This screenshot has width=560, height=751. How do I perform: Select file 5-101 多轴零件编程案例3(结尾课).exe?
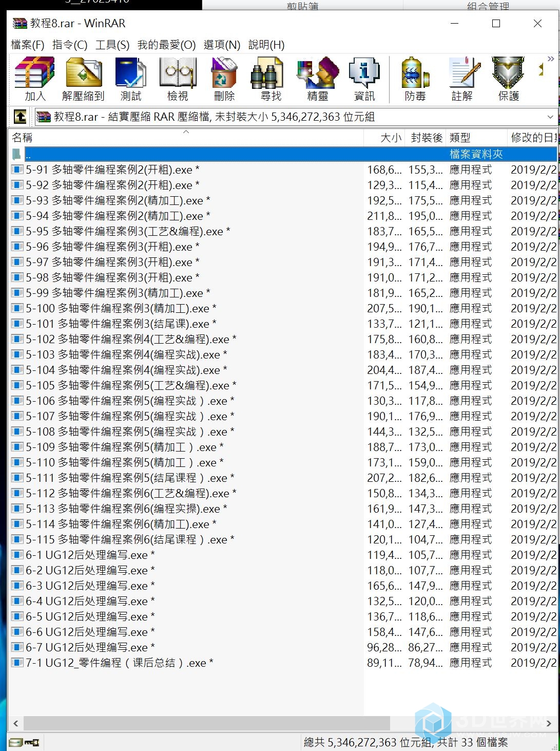click(x=283, y=324)
